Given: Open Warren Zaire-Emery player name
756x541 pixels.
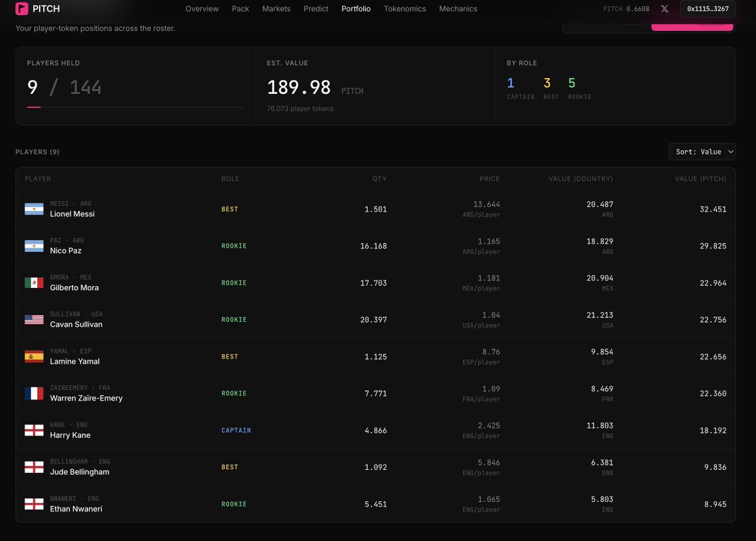Looking at the screenshot, I should pyautogui.click(x=86, y=398).
